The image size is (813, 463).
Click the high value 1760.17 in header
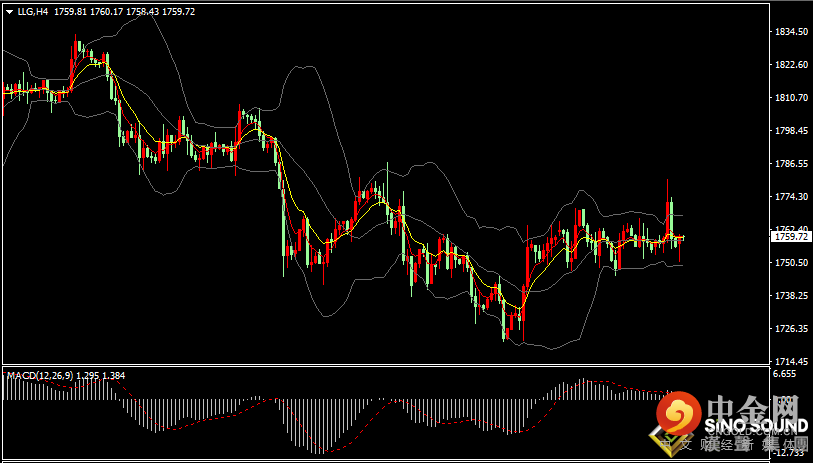(x=106, y=12)
